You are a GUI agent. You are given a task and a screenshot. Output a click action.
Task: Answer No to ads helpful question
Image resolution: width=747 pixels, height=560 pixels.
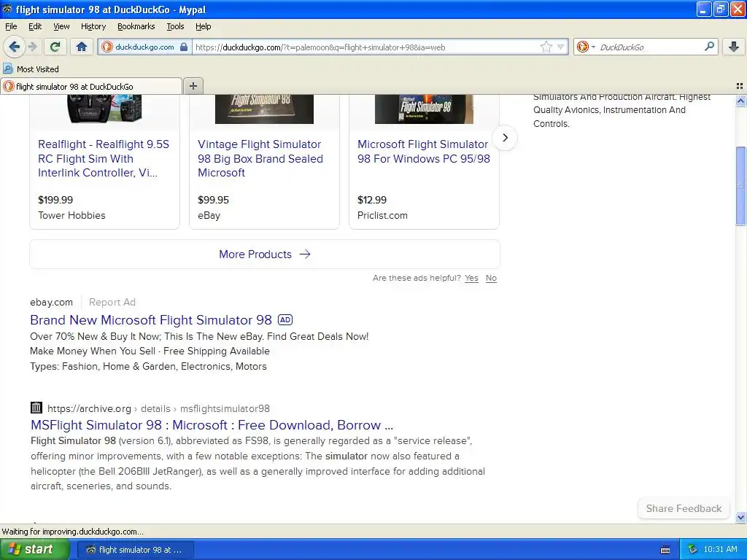point(491,278)
